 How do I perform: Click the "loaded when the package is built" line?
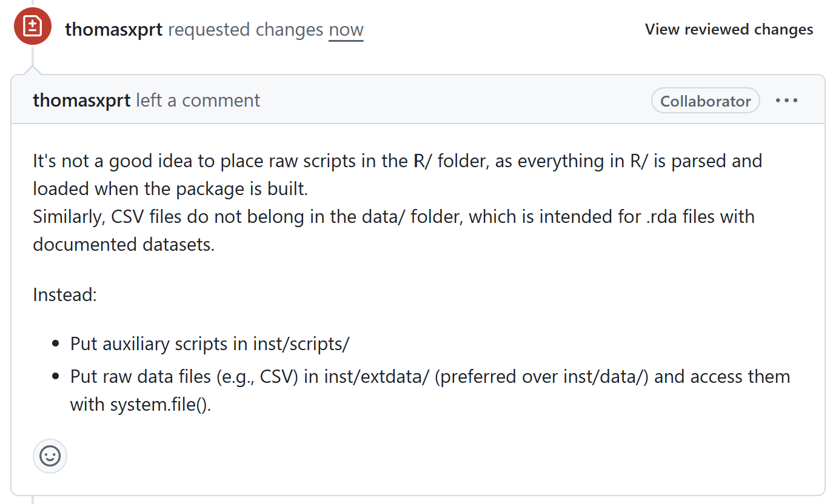(170, 188)
